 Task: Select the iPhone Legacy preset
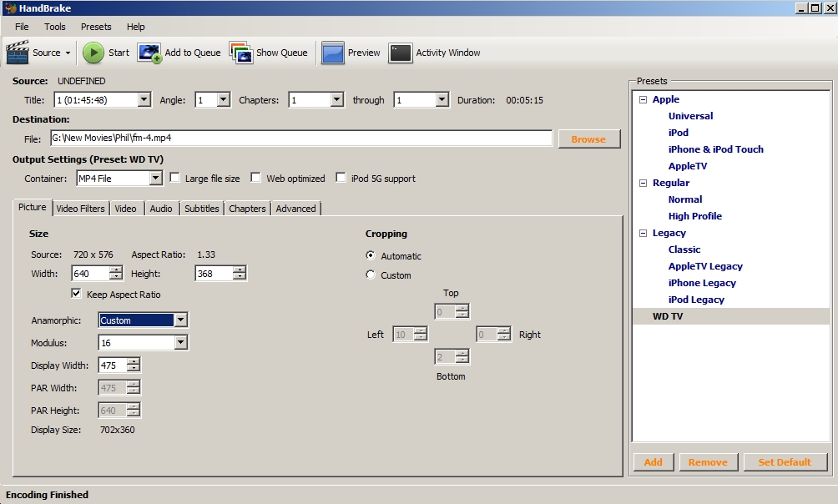702,283
